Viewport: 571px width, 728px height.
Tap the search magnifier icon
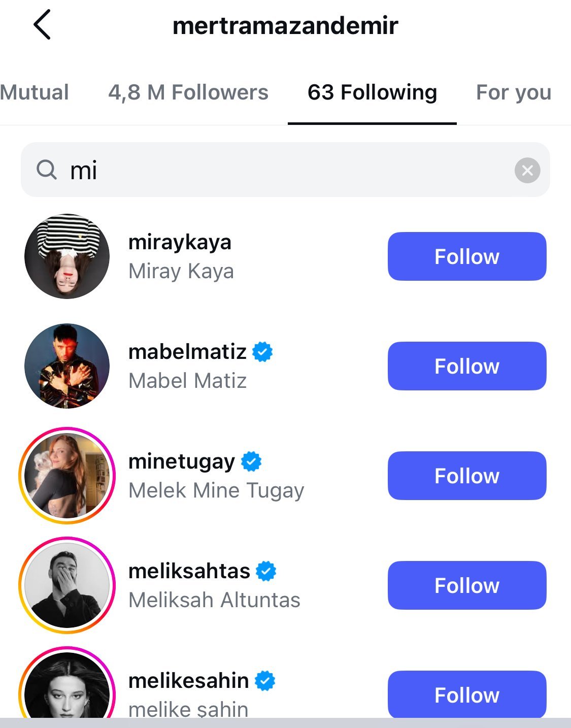coord(47,170)
